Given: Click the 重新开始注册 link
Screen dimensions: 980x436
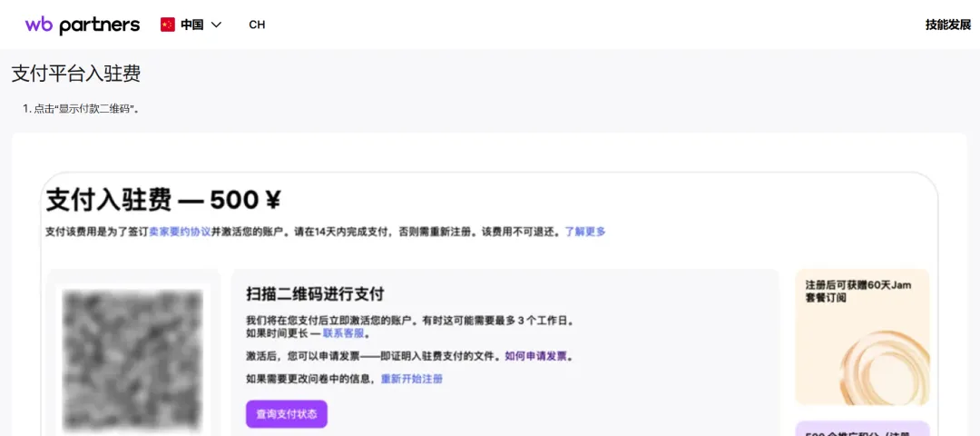Looking at the screenshot, I should point(412,379).
